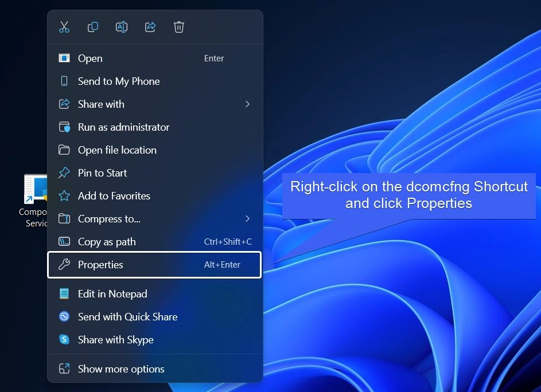Click Add to Favorites
The height and width of the screenshot is (392, 541).
tap(155, 196)
